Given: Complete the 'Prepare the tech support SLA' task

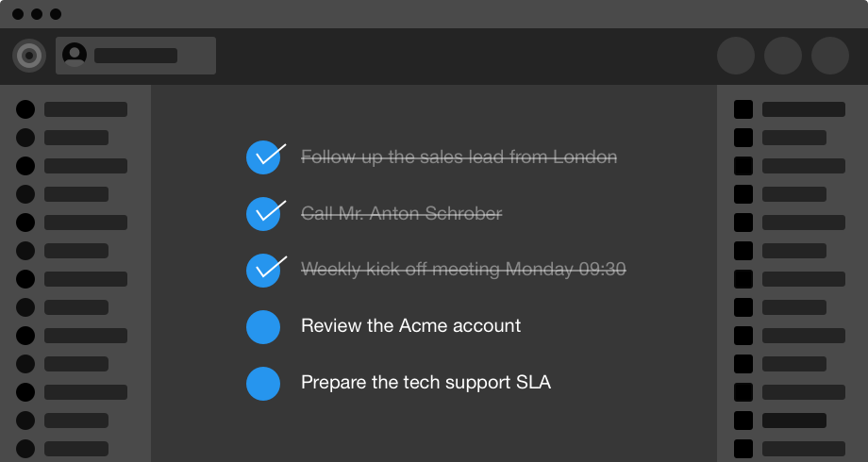Looking at the screenshot, I should 263,384.
